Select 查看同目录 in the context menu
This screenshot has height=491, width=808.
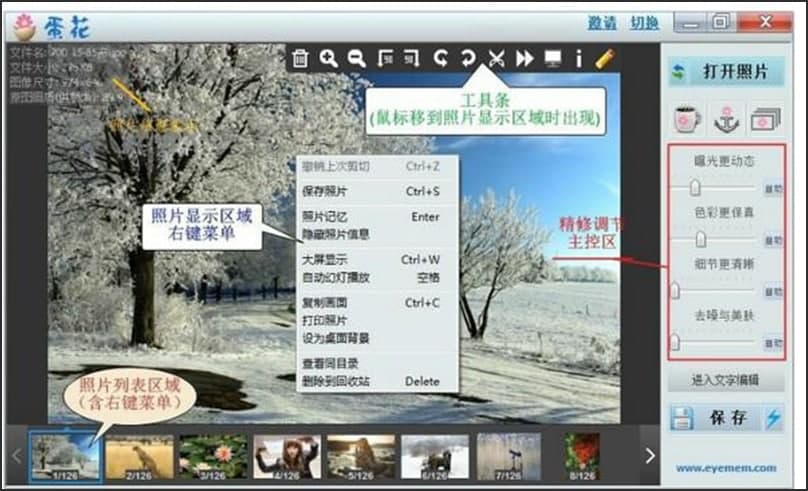tap(371, 364)
